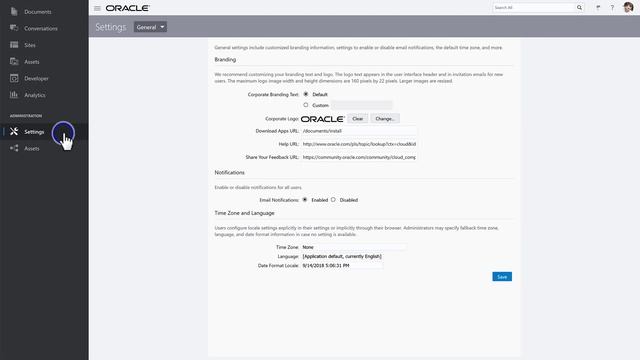Set Email Notifications to Disabled
Image resolution: width=640 pixels, height=360 pixels.
point(333,200)
